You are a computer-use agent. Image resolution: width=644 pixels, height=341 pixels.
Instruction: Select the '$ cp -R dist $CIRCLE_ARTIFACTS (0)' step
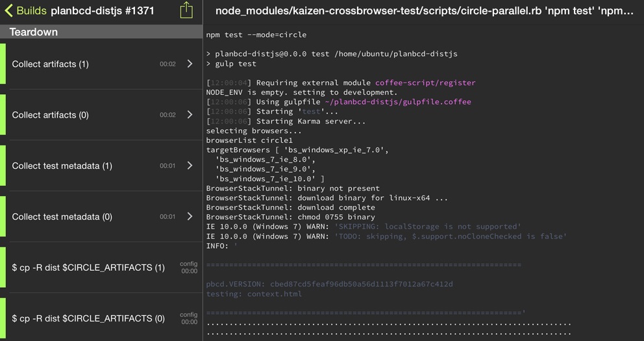tap(88, 318)
